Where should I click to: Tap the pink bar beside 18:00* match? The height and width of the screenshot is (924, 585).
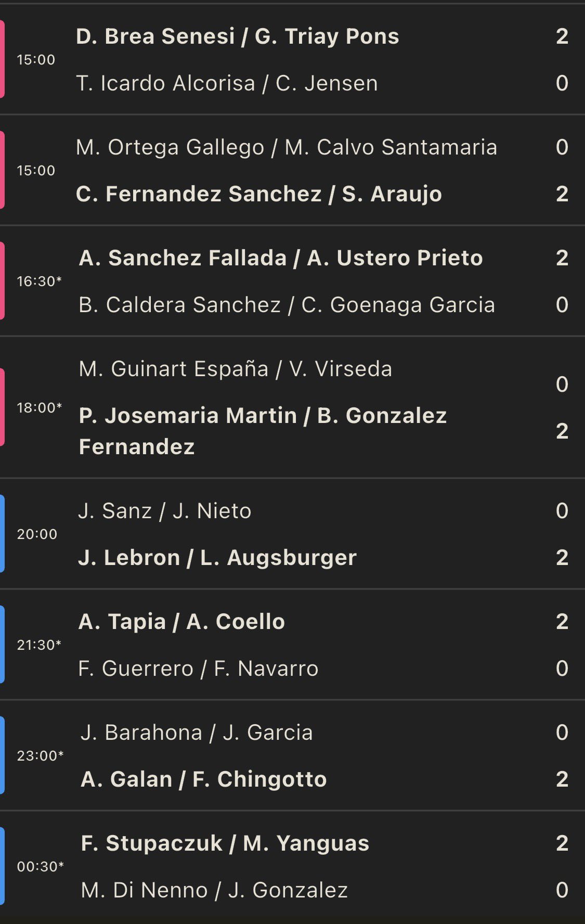[x=2, y=407]
